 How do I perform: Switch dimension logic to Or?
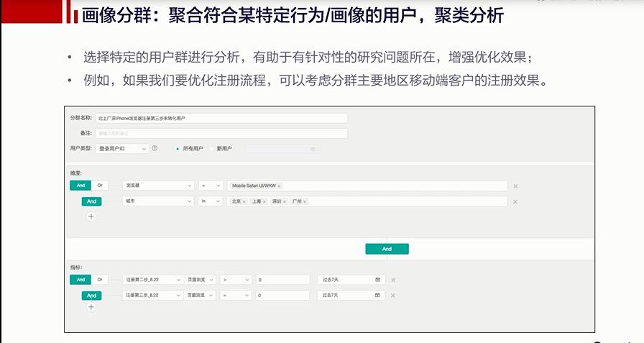[x=100, y=186]
